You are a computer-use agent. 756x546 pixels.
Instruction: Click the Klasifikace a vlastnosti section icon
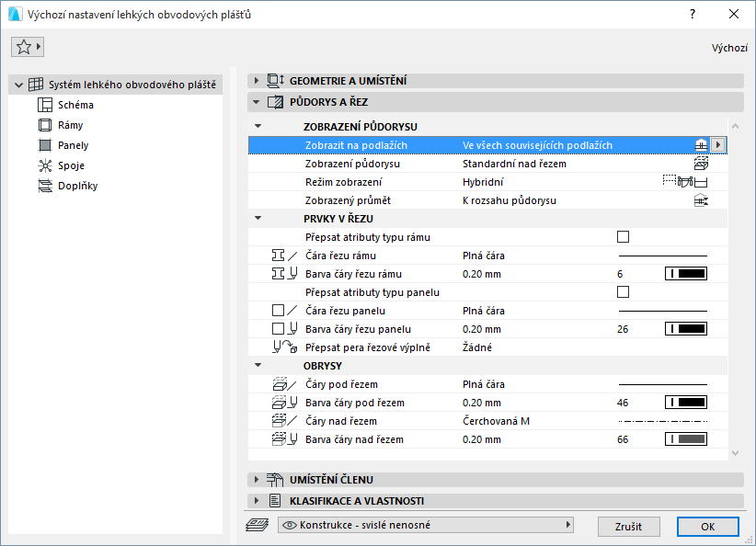[275, 501]
